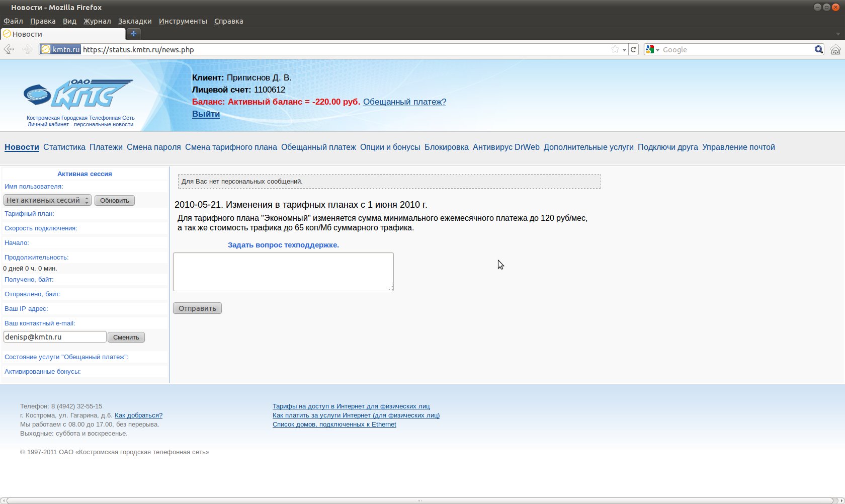Click the contact e-mail field denisp@kmtn.ru
The image size is (845, 504).
click(55, 337)
